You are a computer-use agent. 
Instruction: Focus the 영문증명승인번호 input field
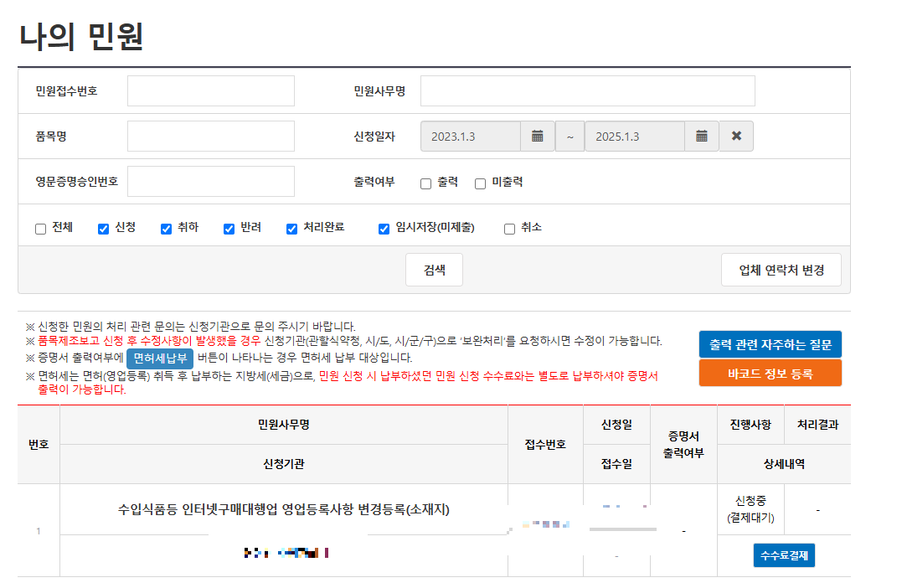point(211,181)
